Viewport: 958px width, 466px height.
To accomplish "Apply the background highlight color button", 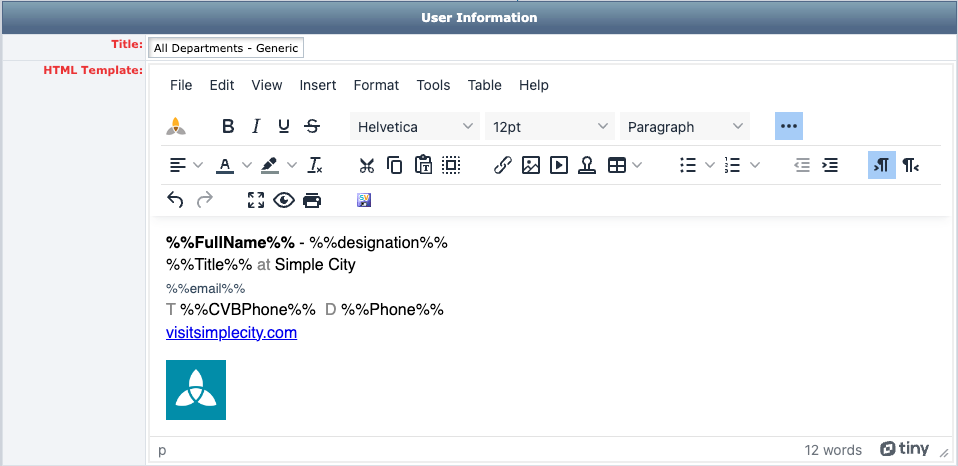I will [269, 165].
